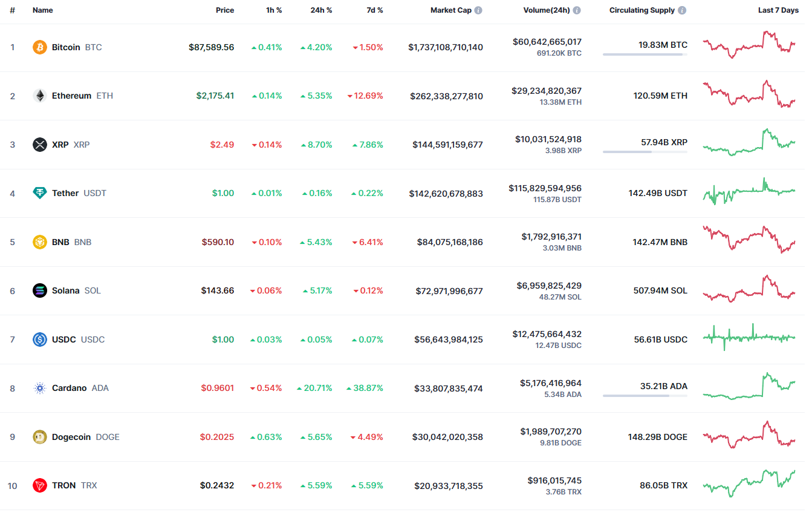Open the Market Cap info icon
812x515 pixels.
click(x=478, y=10)
